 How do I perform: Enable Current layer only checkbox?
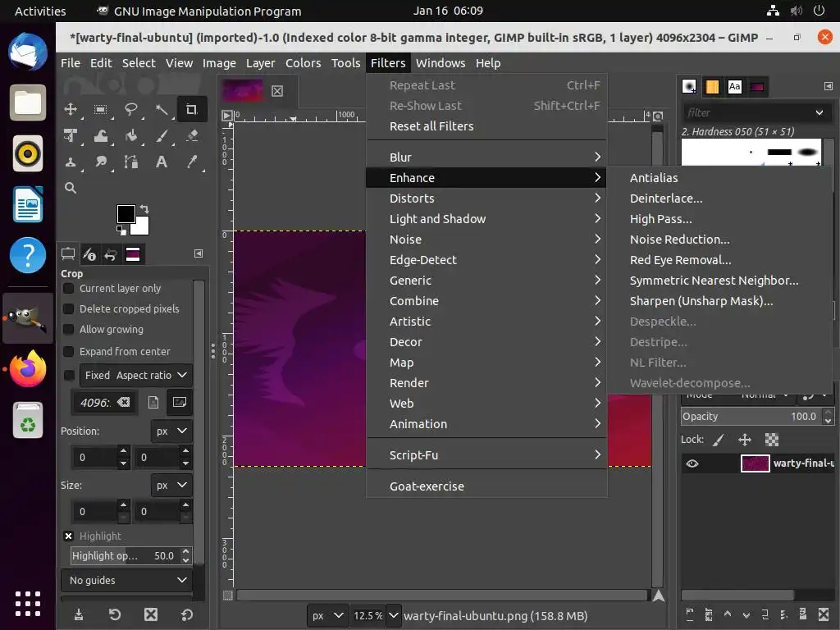[69, 288]
